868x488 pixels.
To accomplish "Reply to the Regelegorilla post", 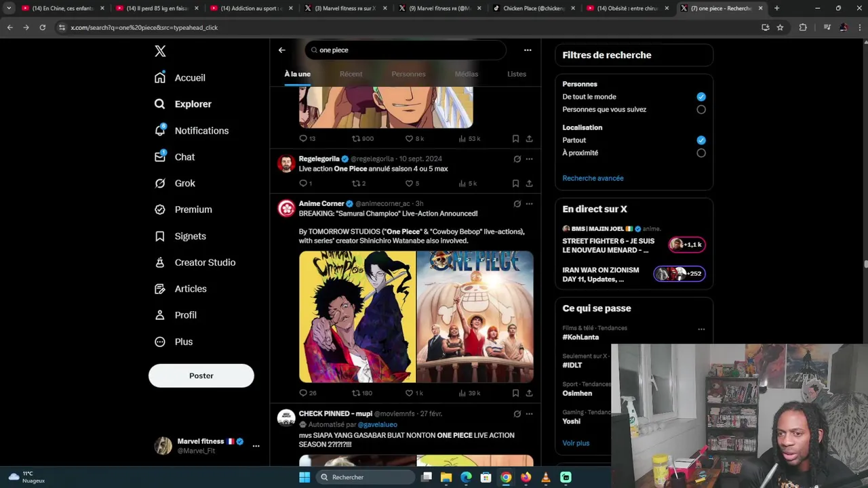I will [306, 183].
